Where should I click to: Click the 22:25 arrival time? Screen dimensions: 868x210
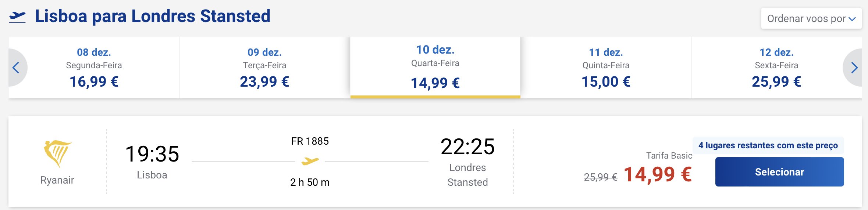pos(467,147)
